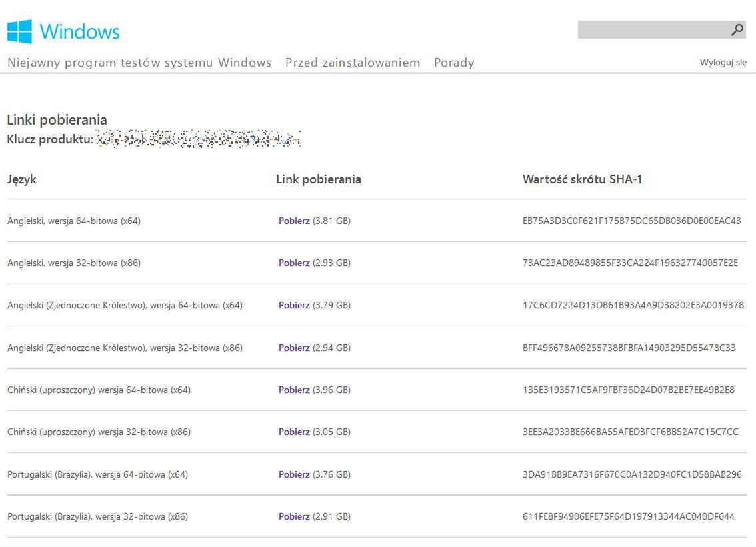The image size is (756, 547).
Task: Click Pobierz for Angielski 64-bitowa (3.81 GB)
Action: coord(294,221)
